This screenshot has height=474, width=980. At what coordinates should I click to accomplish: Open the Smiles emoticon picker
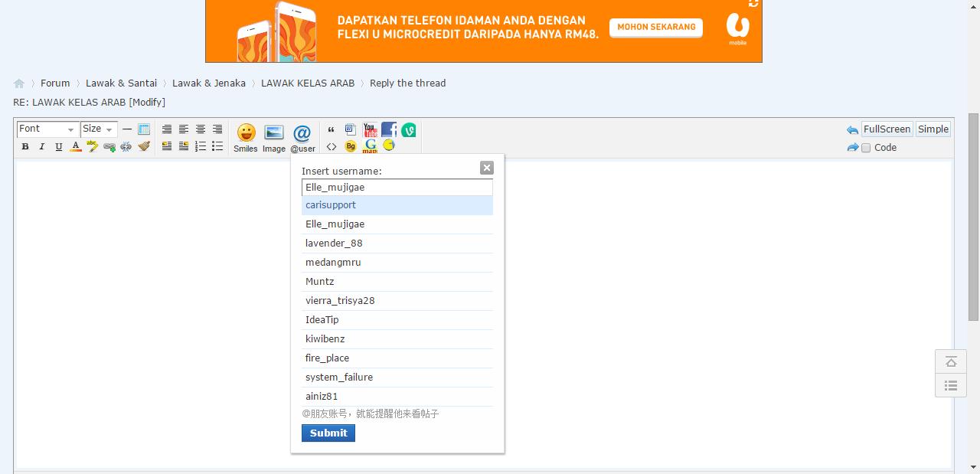246,138
